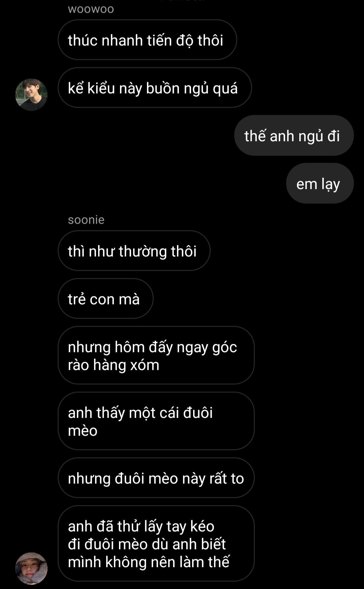Image resolution: width=364 pixels, height=589 pixels.
Task: Select message 'kể kiểu này buồn ngủ quá'
Action: coord(155,88)
